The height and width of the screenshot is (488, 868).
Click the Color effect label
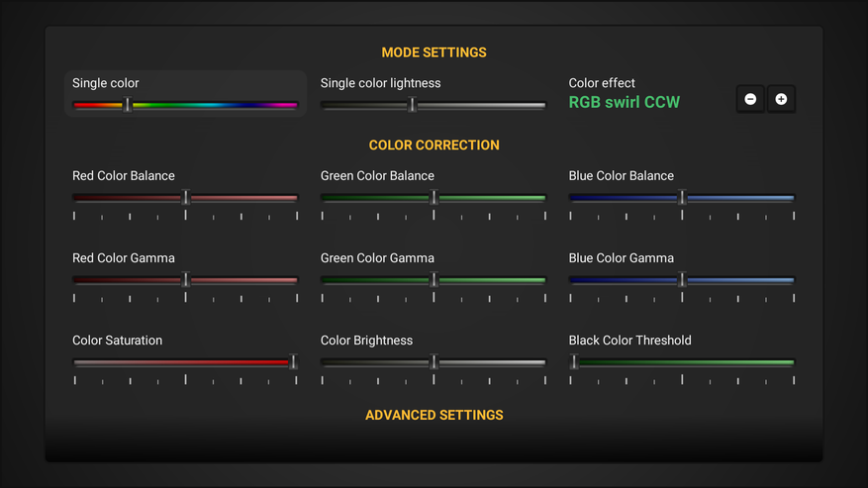click(602, 83)
